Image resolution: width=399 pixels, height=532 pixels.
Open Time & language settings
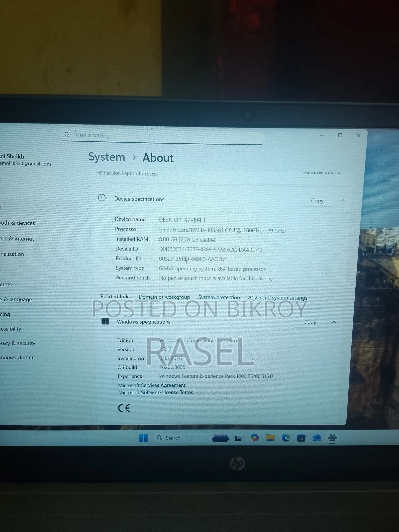(16, 299)
